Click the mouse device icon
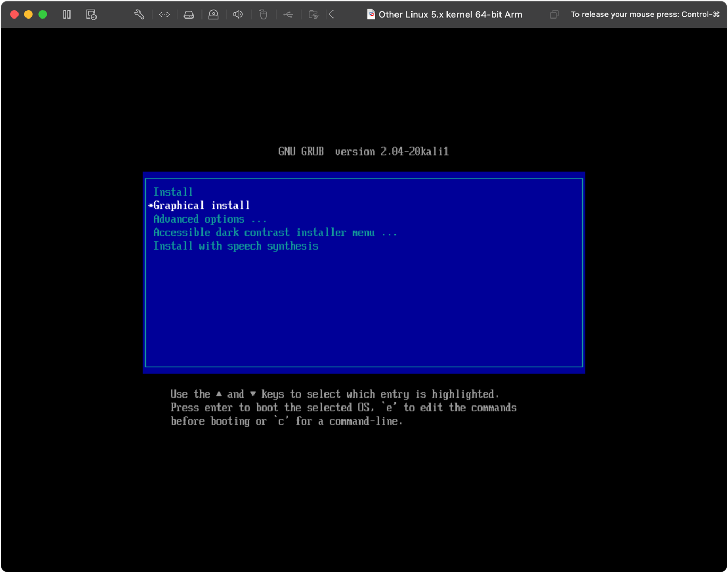This screenshot has height=573, width=728. coord(263,14)
